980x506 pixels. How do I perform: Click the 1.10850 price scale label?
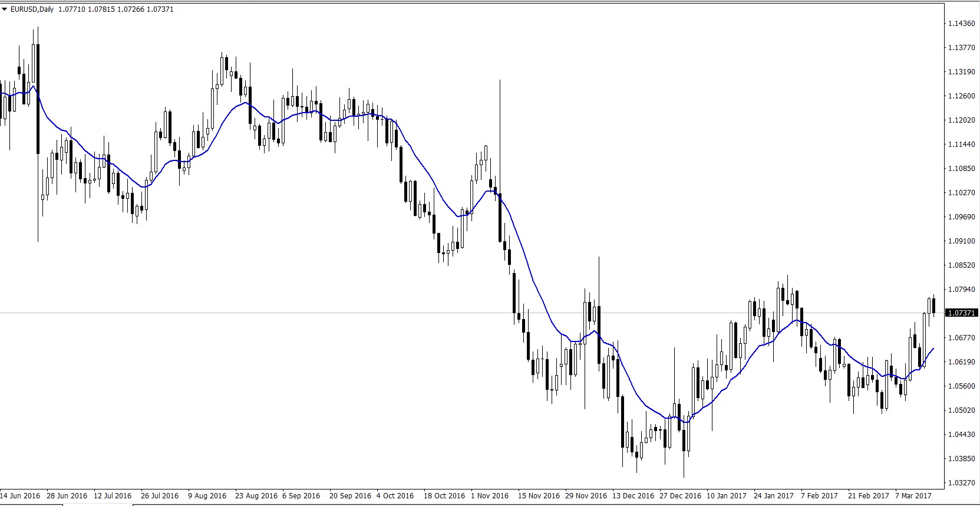[961, 169]
